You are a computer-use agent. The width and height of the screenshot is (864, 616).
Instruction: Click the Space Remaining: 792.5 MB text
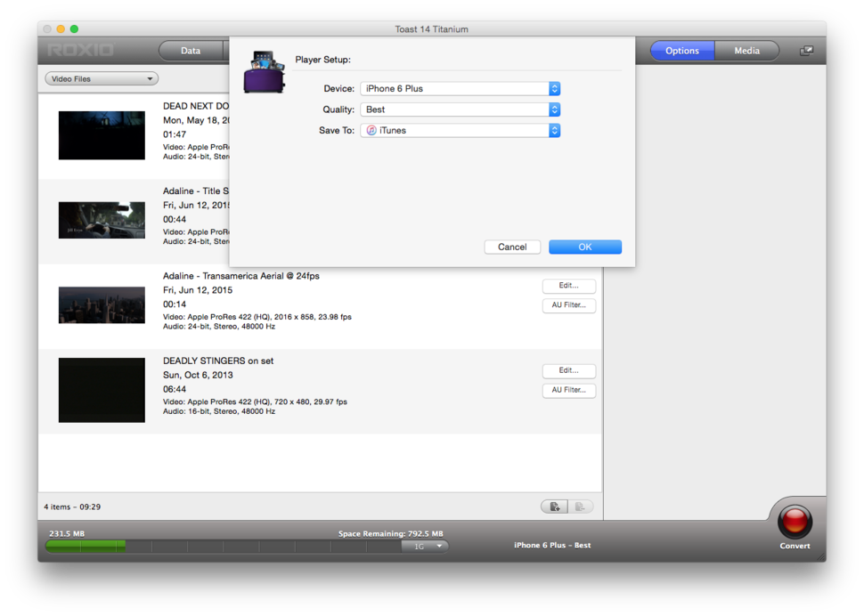point(391,533)
